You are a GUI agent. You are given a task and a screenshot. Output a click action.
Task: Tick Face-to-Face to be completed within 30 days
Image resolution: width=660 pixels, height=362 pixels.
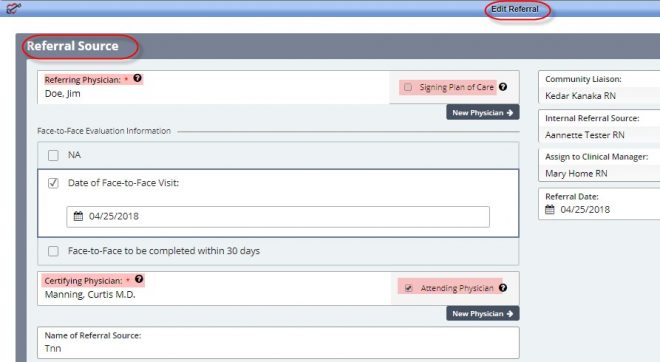point(53,251)
